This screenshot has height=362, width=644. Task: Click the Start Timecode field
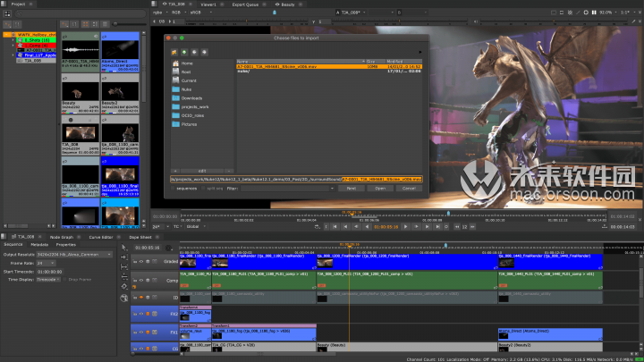tap(50, 272)
